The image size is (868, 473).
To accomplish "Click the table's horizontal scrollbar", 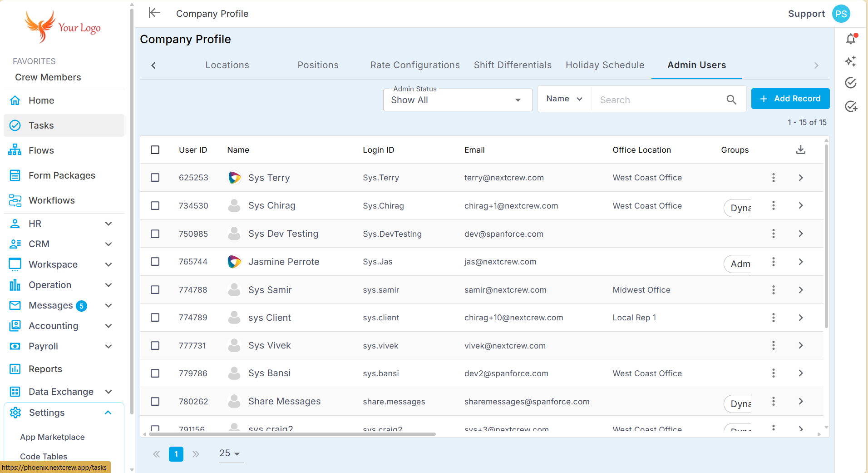I will (x=292, y=434).
